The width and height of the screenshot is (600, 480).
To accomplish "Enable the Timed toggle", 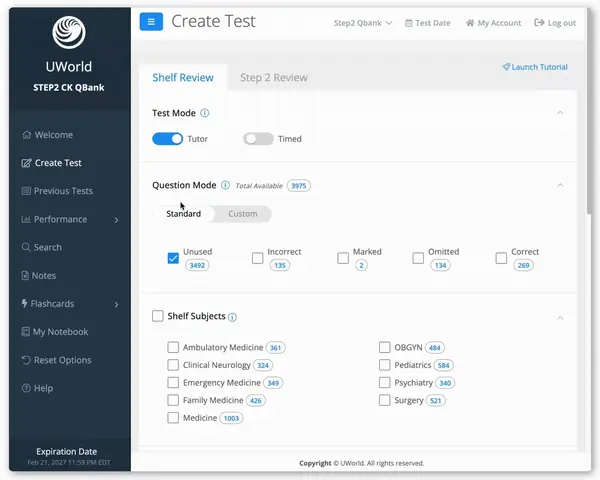I will click(258, 139).
